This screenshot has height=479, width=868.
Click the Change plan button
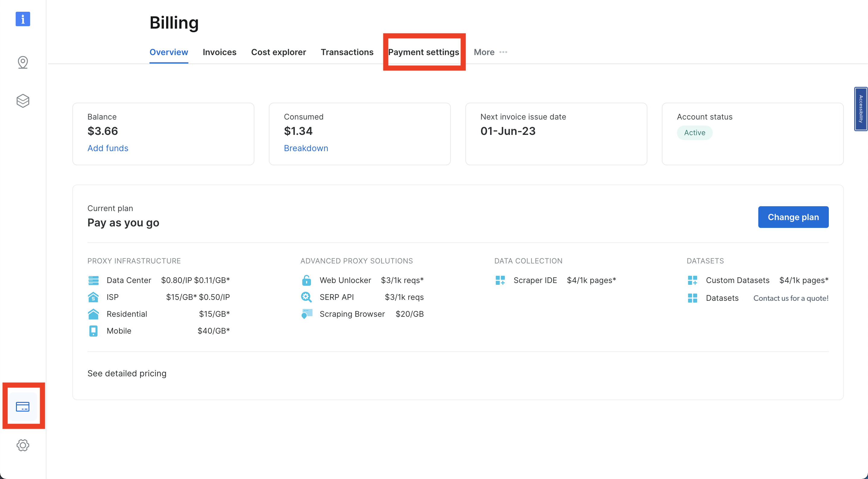793,217
